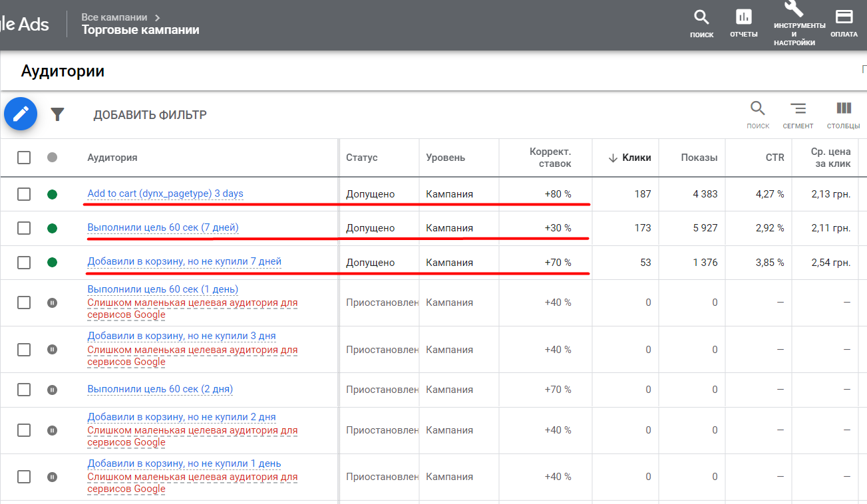Open the filter funnel icon
The image size is (867, 504).
pos(58,114)
